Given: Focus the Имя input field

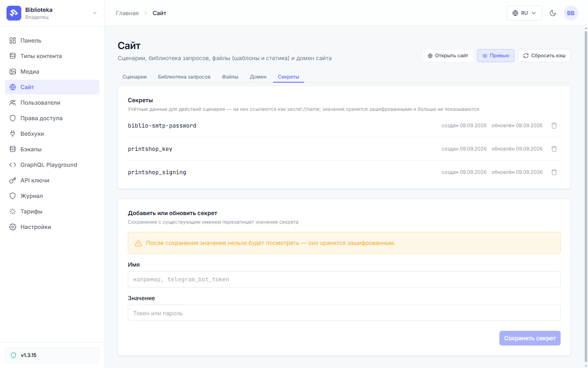Looking at the screenshot, I should (x=344, y=279).
